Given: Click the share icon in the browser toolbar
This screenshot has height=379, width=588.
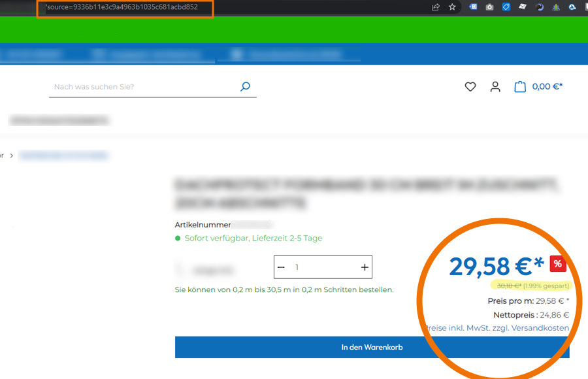Looking at the screenshot, I should pyautogui.click(x=434, y=7).
